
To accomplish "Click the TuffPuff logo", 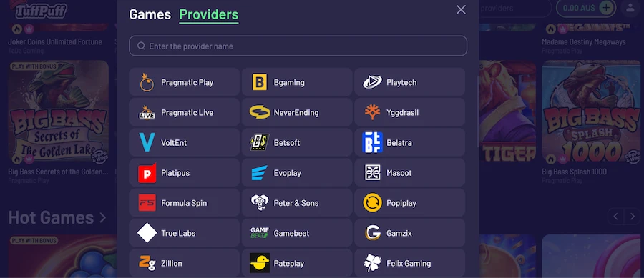I will click(41, 10).
